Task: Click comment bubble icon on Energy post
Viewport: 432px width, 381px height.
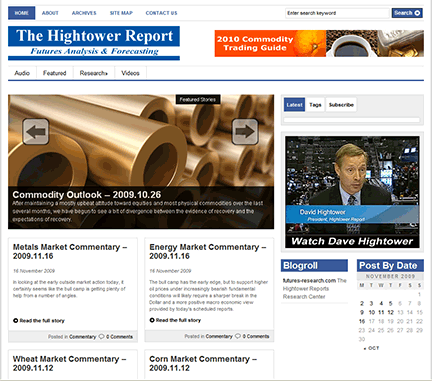Action: tap(238, 336)
